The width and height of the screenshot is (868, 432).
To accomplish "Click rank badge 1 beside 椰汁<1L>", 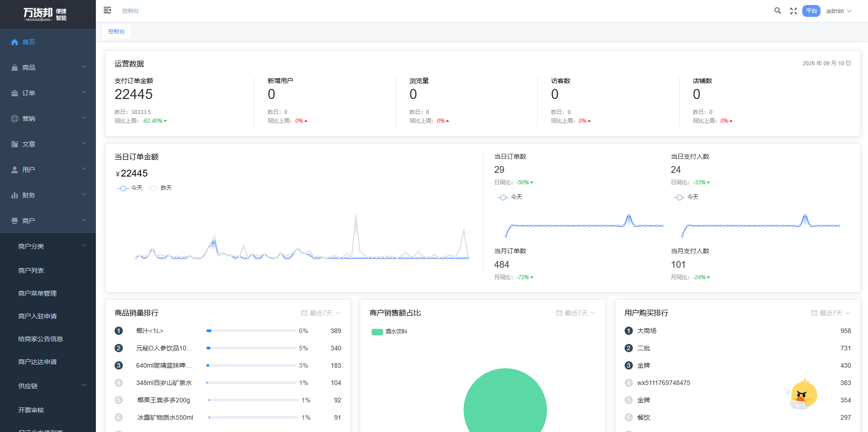I will [x=119, y=331].
